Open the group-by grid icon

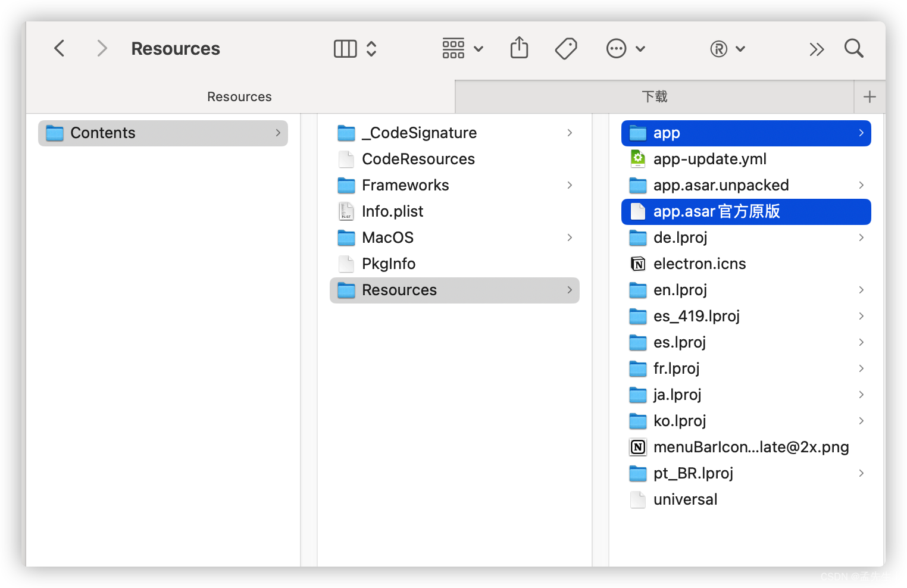[x=453, y=49]
